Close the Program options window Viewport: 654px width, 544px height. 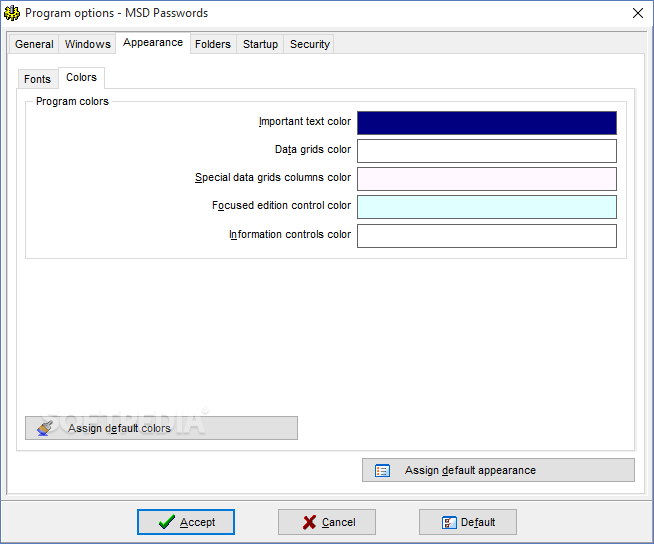pos(638,13)
